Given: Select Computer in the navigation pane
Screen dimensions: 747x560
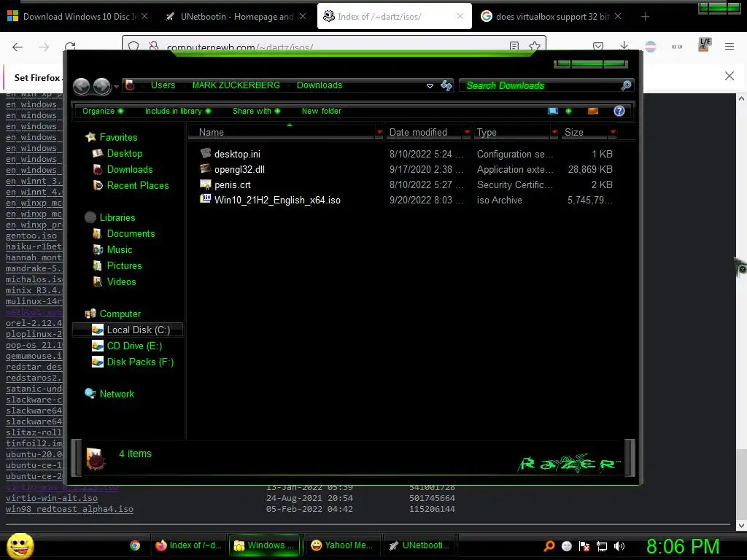Looking at the screenshot, I should pos(120,314).
